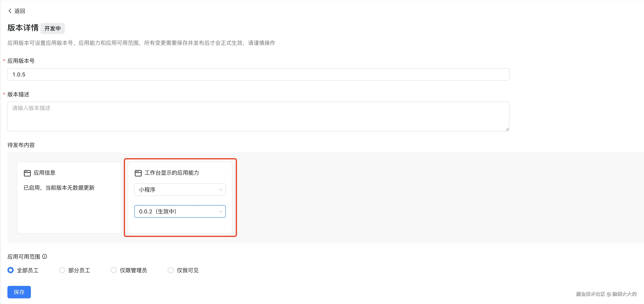The width and height of the screenshot is (644, 304).
Task: Click chevron arrow in 小程序 dropdown
Action: click(220, 190)
